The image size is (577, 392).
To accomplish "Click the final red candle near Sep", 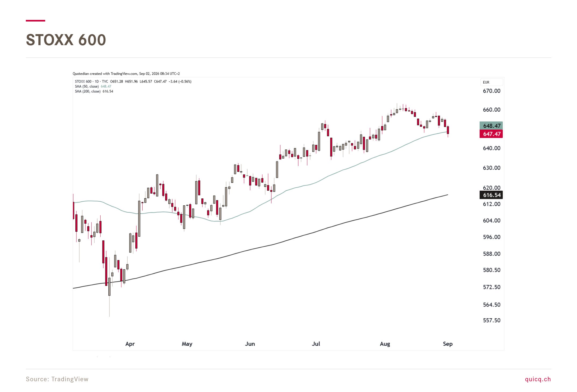I will click(448, 130).
